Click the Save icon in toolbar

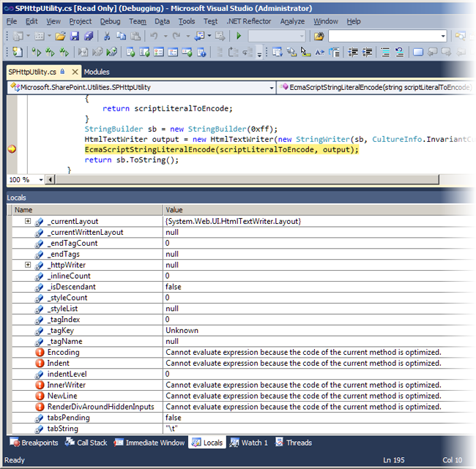click(74, 36)
